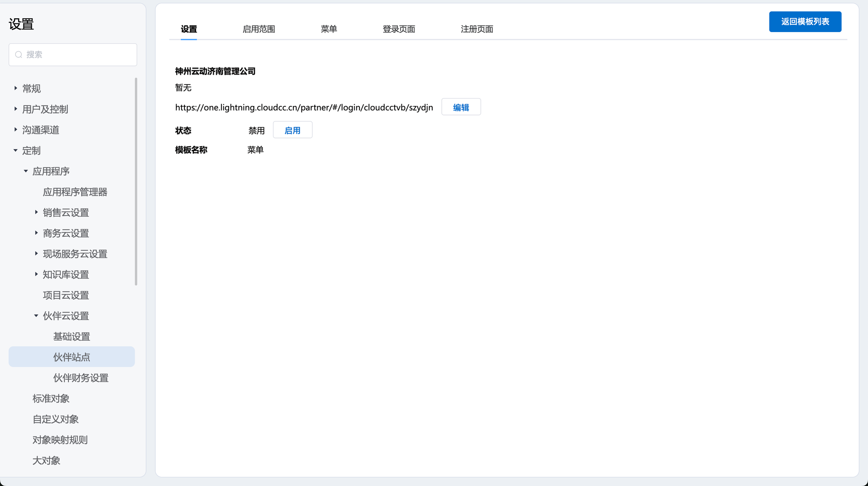Click the 返回模板列表 button
The height and width of the screenshot is (486, 868).
pyautogui.click(x=805, y=22)
